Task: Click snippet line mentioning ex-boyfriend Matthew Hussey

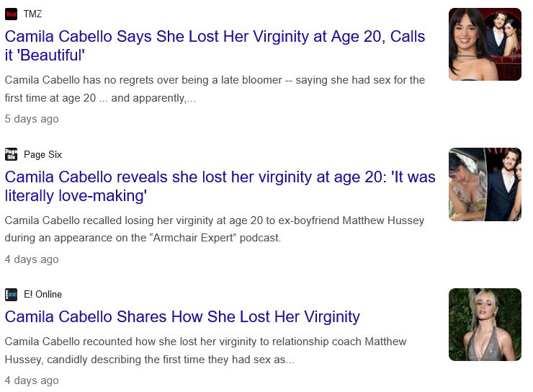Action: 214,220
